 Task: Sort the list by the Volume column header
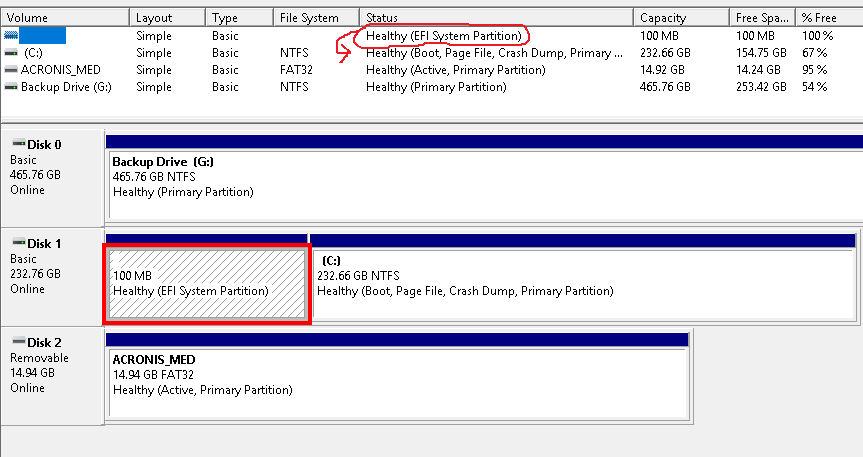(65, 18)
